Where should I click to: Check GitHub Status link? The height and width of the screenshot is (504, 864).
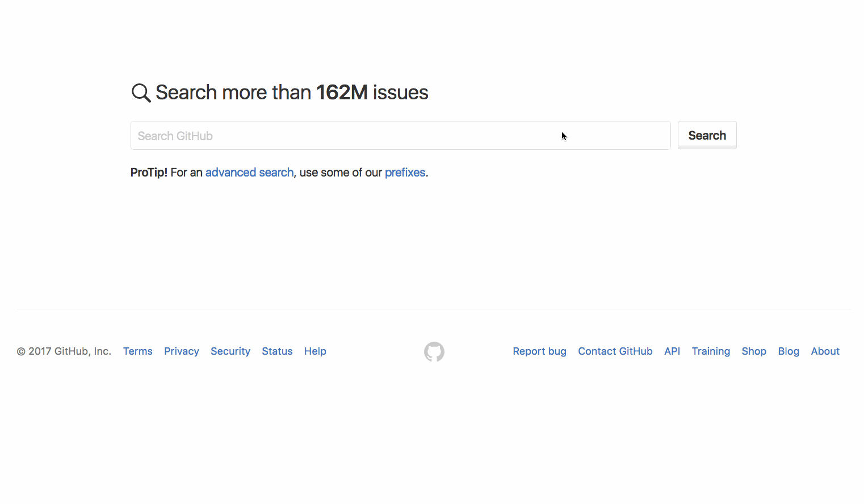[x=277, y=351]
